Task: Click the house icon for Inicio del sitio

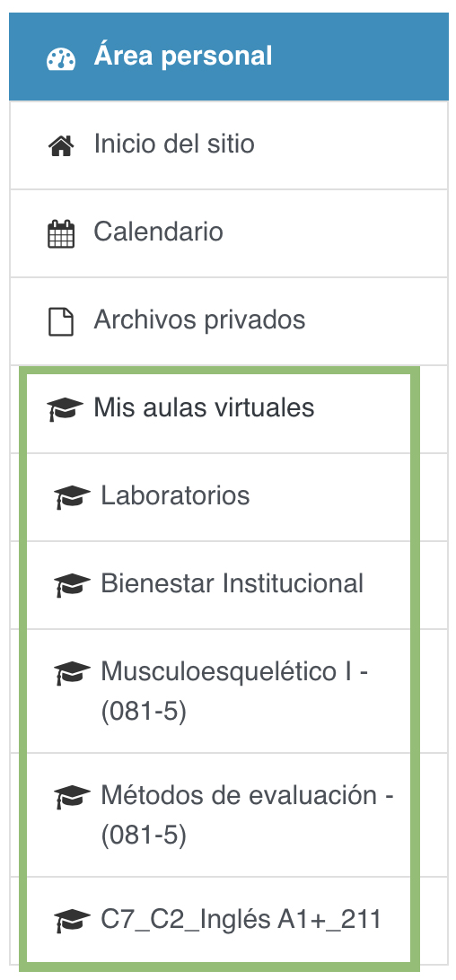Action: point(61,146)
